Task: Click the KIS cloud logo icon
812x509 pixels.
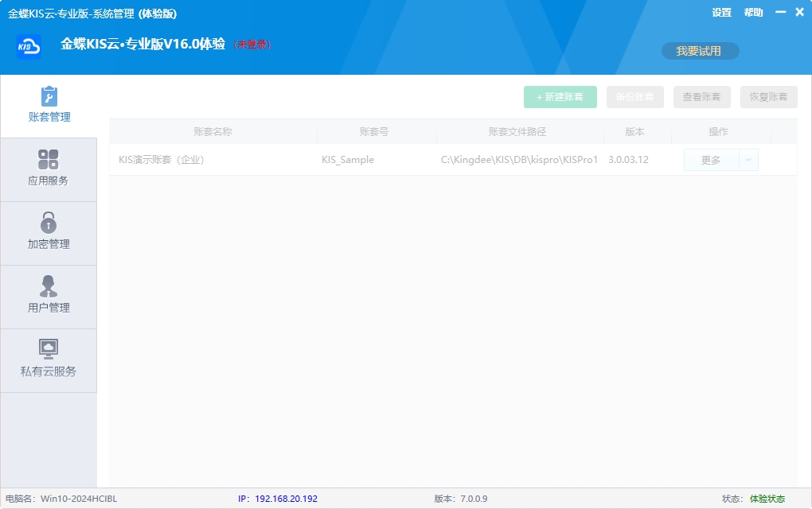Action: coord(29,47)
